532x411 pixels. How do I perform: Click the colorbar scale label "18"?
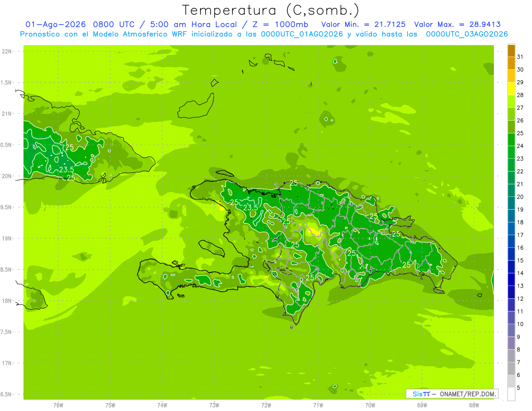pyautogui.click(x=520, y=222)
